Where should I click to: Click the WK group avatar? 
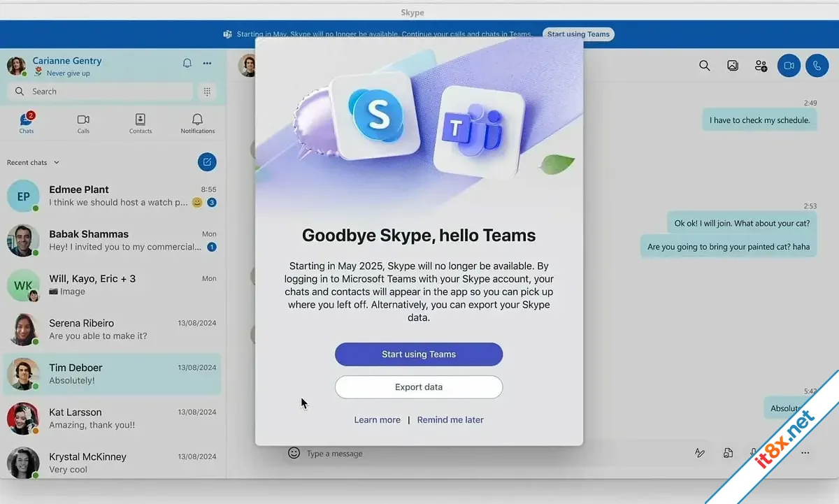[x=23, y=285]
